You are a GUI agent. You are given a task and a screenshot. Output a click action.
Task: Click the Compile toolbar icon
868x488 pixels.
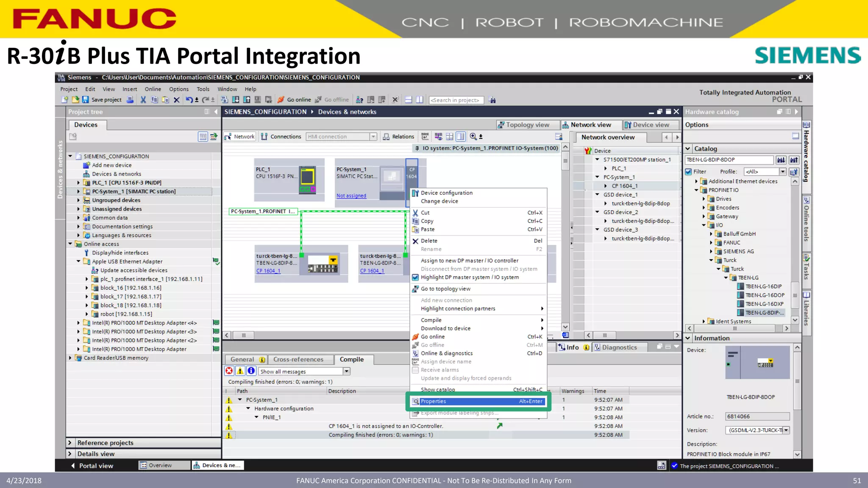coord(225,100)
